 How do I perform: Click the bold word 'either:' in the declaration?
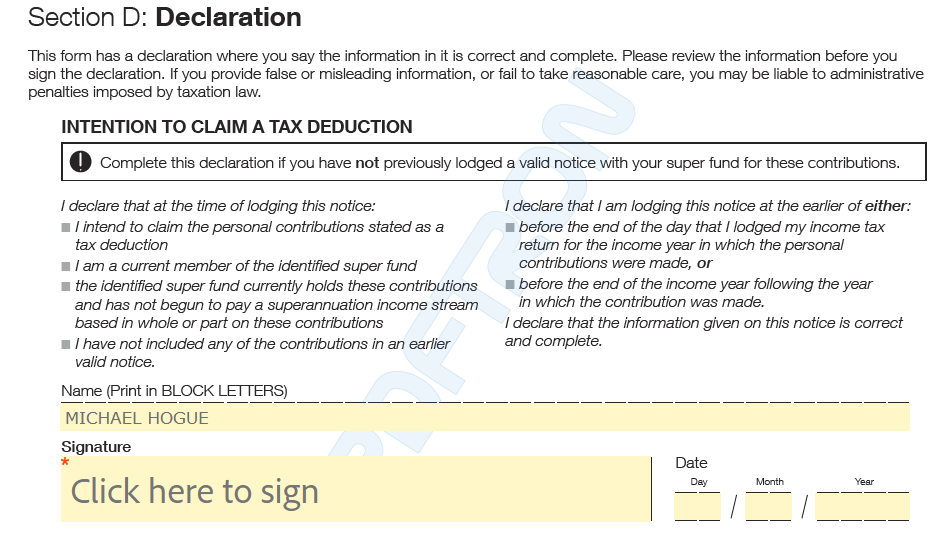click(888, 206)
